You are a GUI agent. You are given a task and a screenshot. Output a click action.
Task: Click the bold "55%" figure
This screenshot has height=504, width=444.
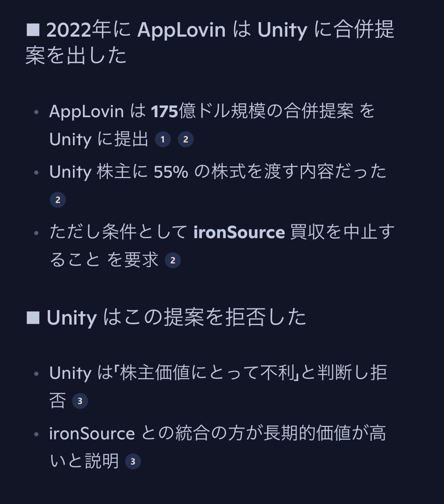click(x=171, y=172)
